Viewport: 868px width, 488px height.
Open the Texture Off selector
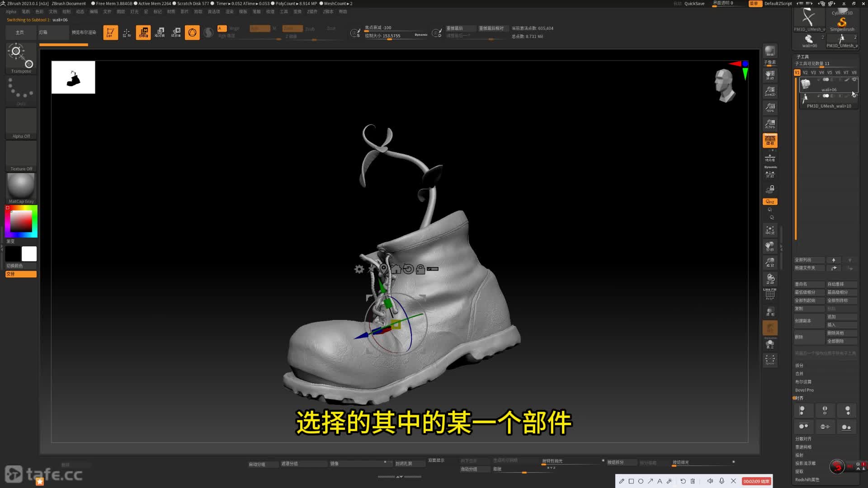(21, 156)
